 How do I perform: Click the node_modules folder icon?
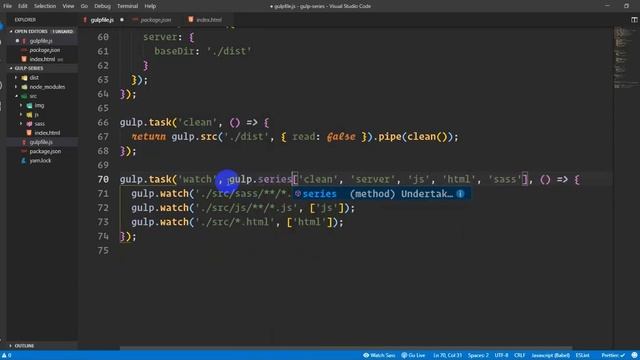24,87
